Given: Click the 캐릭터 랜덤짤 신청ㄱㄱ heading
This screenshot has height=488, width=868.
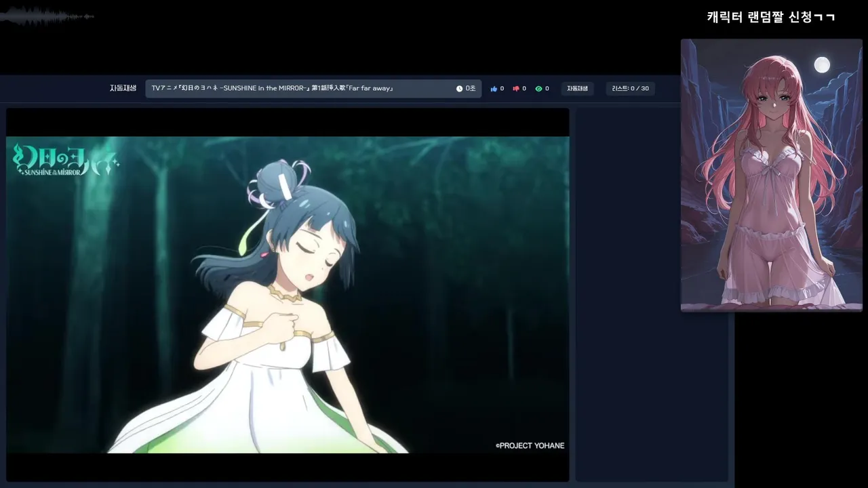Looking at the screenshot, I should pos(771,17).
